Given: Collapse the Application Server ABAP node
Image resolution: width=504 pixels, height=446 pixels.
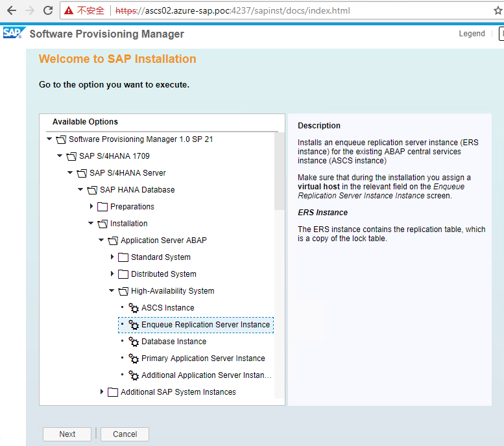Looking at the screenshot, I should (x=101, y=240).
